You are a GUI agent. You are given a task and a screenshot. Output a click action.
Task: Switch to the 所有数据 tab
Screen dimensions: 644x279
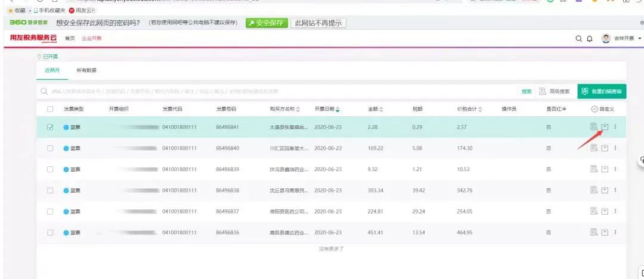(x=86, y=70)
